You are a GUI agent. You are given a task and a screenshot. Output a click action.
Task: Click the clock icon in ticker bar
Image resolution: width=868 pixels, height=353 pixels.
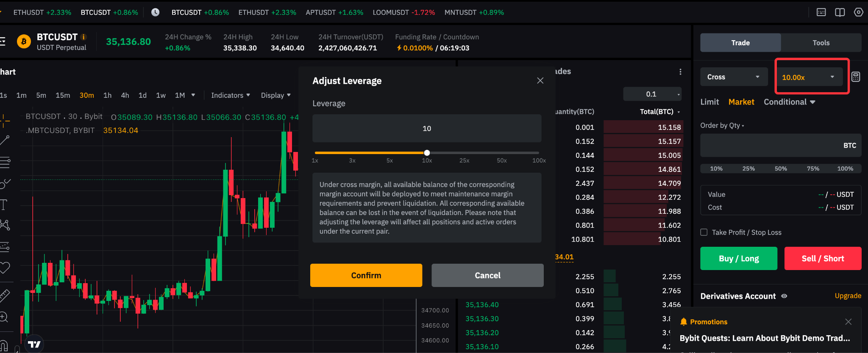click(156, 12)
